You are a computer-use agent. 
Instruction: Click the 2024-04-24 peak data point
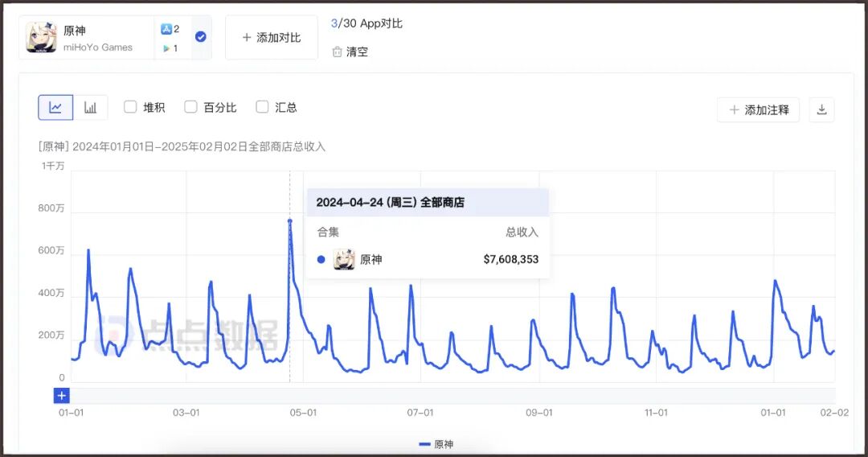click(289, 221)
